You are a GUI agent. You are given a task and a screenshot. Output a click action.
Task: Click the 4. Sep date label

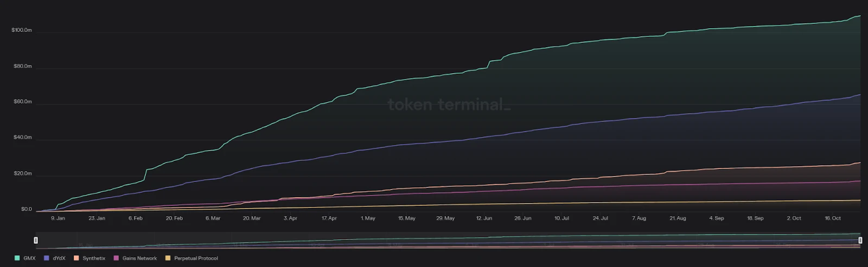pos(717,218)
